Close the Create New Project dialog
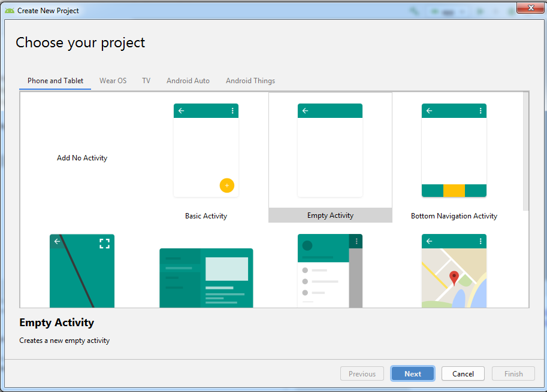This screenshot has height=392, width=547. pyautogui.click(x=531, y=8)
